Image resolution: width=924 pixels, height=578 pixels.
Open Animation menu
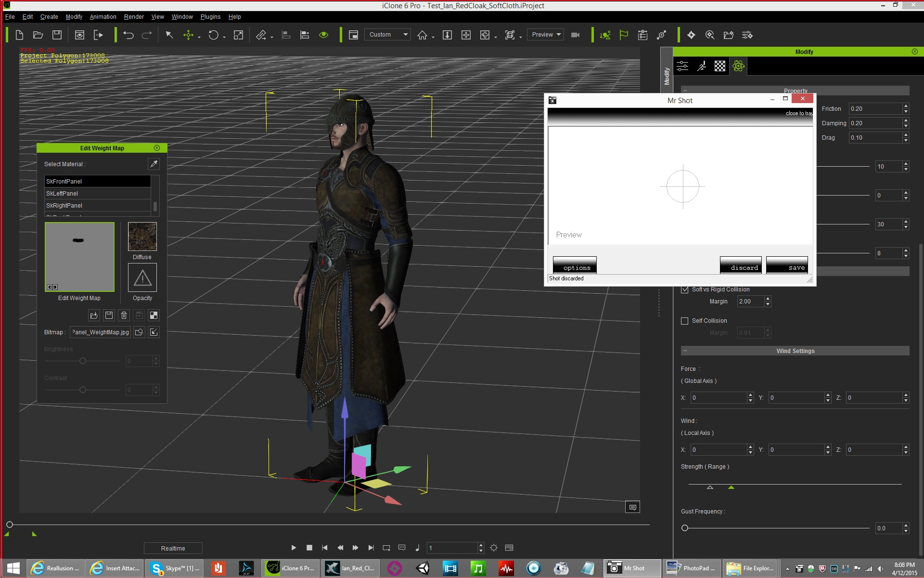click(x=103, y=17)
